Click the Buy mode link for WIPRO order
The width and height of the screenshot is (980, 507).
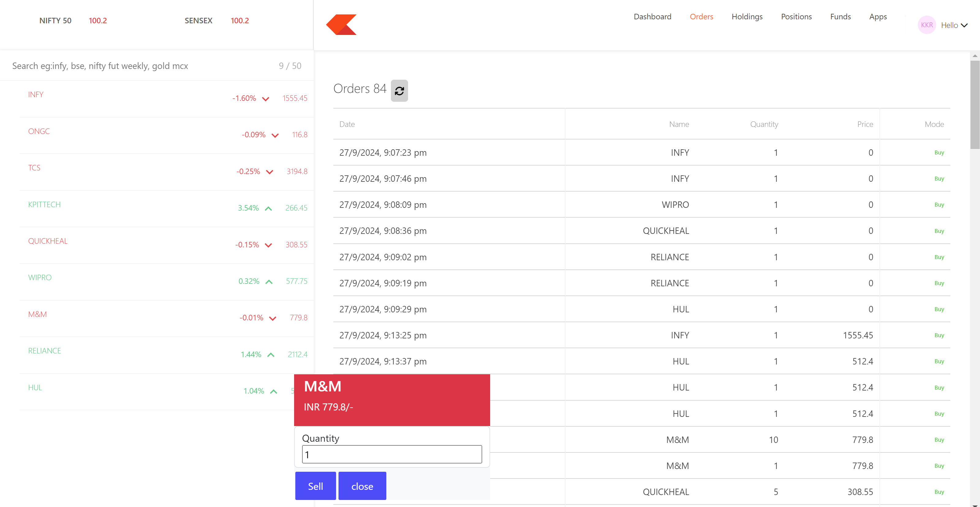[939, 204]
